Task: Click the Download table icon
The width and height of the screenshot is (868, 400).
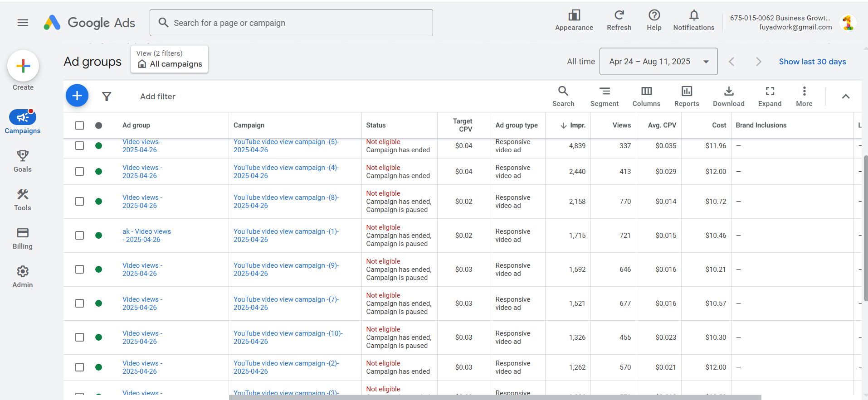Action: [728, 92]
